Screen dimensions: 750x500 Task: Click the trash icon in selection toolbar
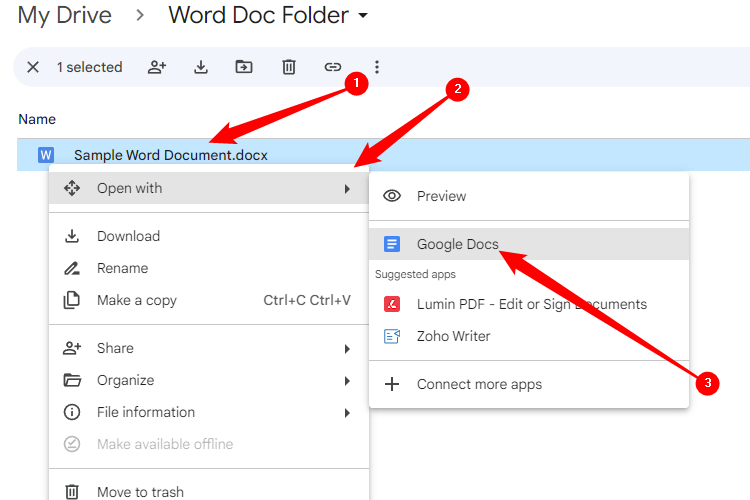click(288, 67)
